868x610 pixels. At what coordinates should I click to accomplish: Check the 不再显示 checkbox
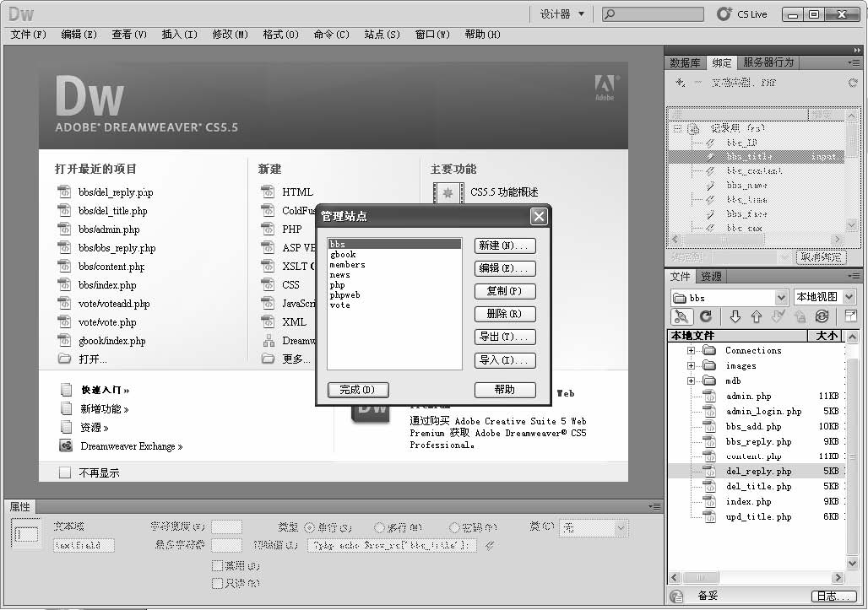coord(65,472)
